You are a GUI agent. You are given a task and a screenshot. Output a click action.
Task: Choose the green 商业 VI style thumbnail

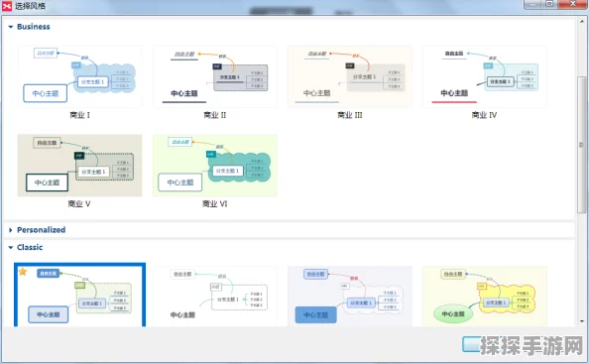click(215, 166)
